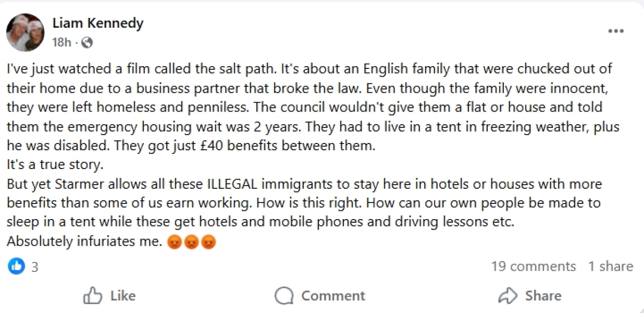Open the 1 share list

(x=611, y=267)
